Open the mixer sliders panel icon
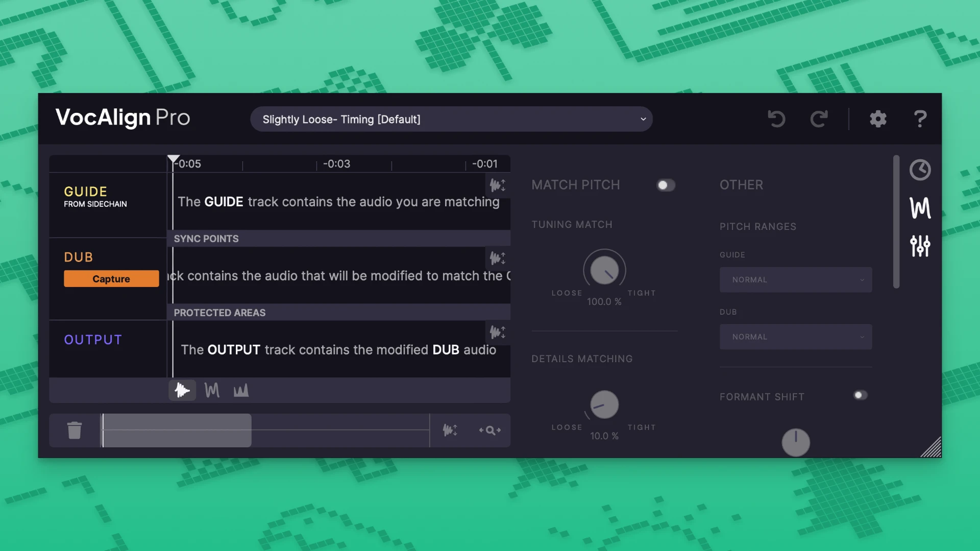The height and width of the screenshot is (551, 980). (920, 246)
